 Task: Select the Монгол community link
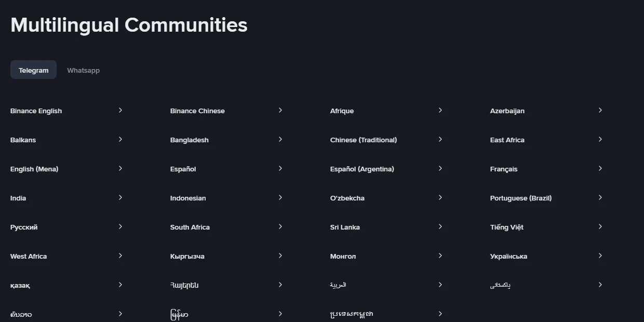click(343, 256)
